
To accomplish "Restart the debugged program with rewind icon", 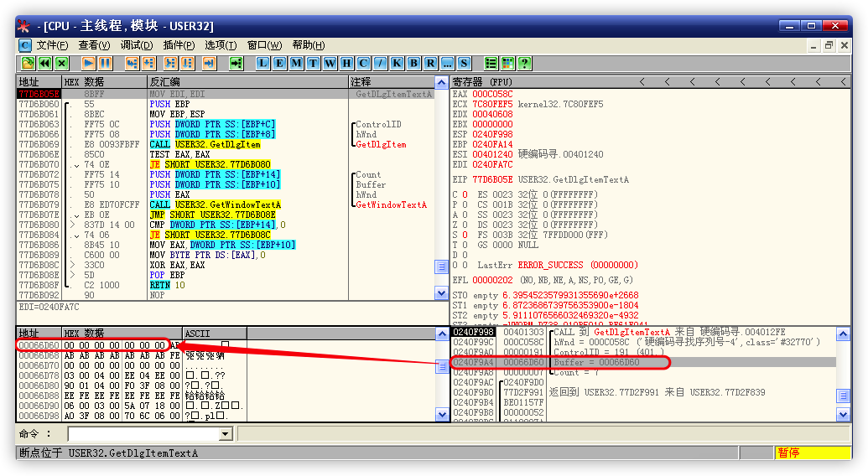I will pos(44,63).
